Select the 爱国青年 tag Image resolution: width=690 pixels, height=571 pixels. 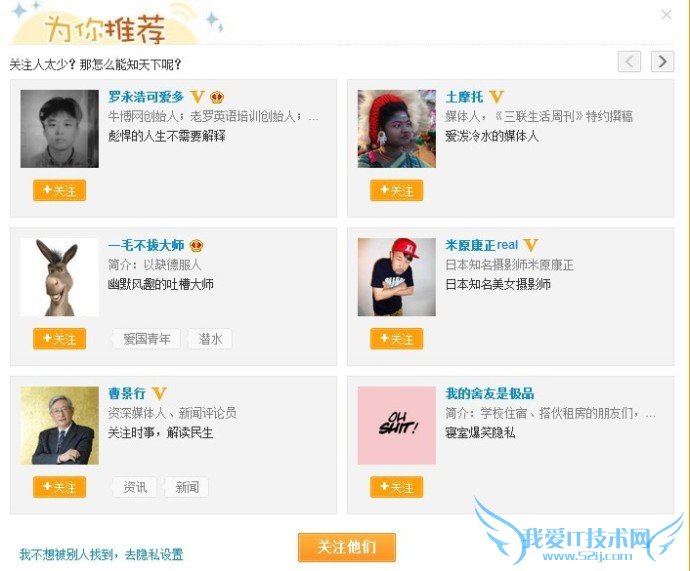146,339
